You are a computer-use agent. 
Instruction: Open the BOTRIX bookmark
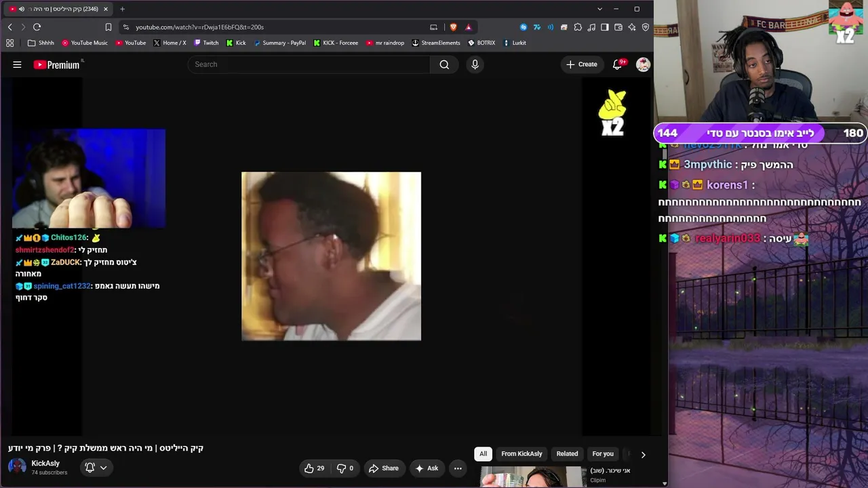(x=481, y=43)
